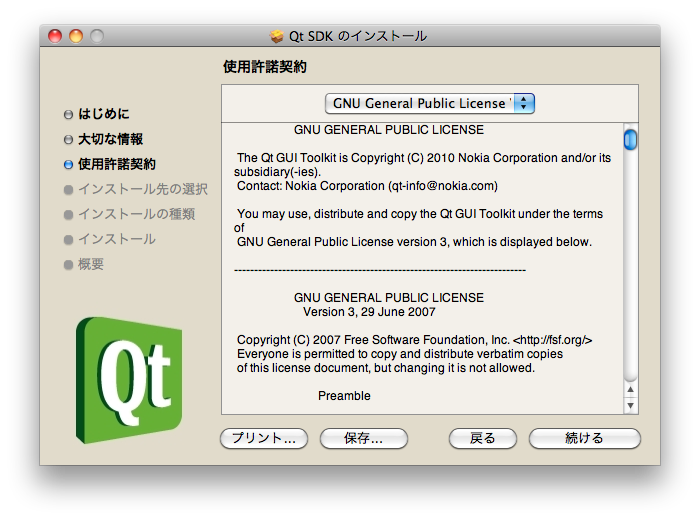Close the Qt SDK installer window
This screenshot has height=520, width=700.
55,36
